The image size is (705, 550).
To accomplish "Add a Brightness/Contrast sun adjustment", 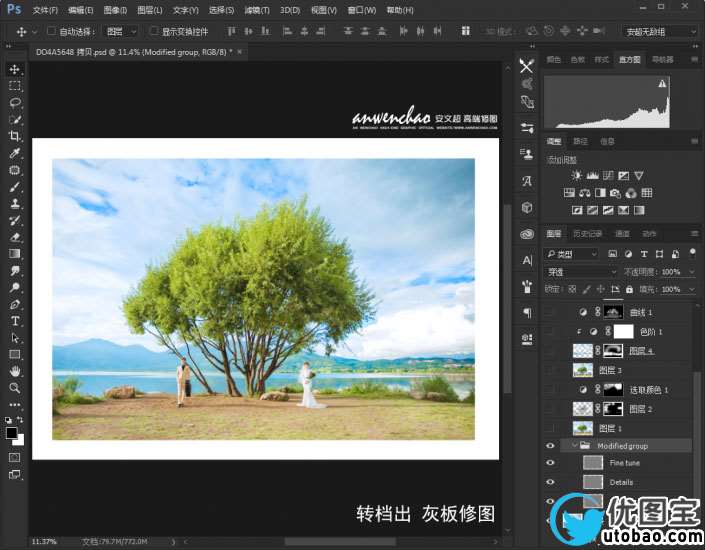I will pyautogui.click(x=576, y=175).
